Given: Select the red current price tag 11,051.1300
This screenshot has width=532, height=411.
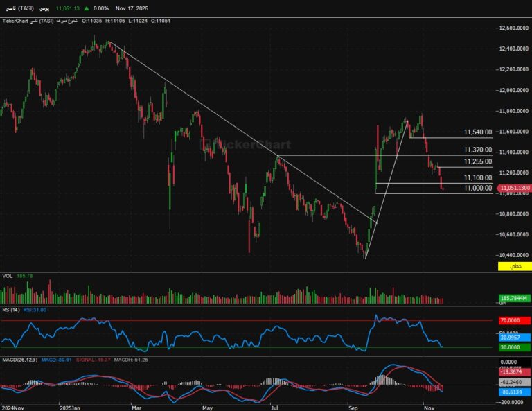Looking at the screenshot, I should point(515,188).
